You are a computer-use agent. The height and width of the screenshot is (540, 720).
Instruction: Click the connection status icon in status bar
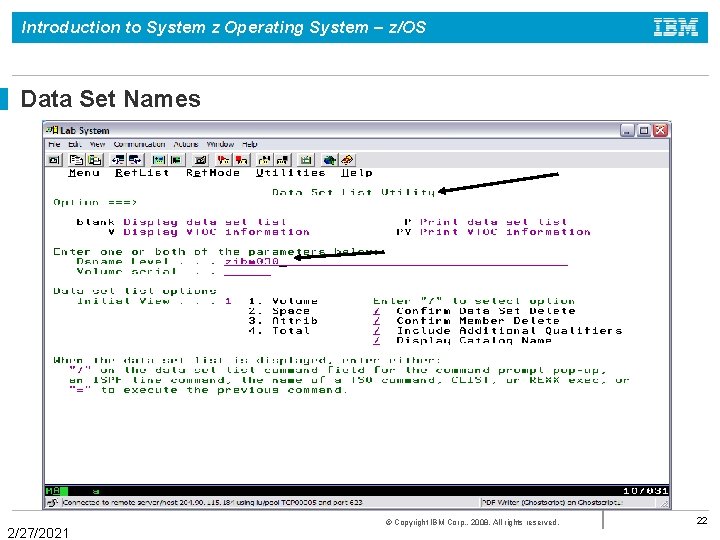point(52,502)
